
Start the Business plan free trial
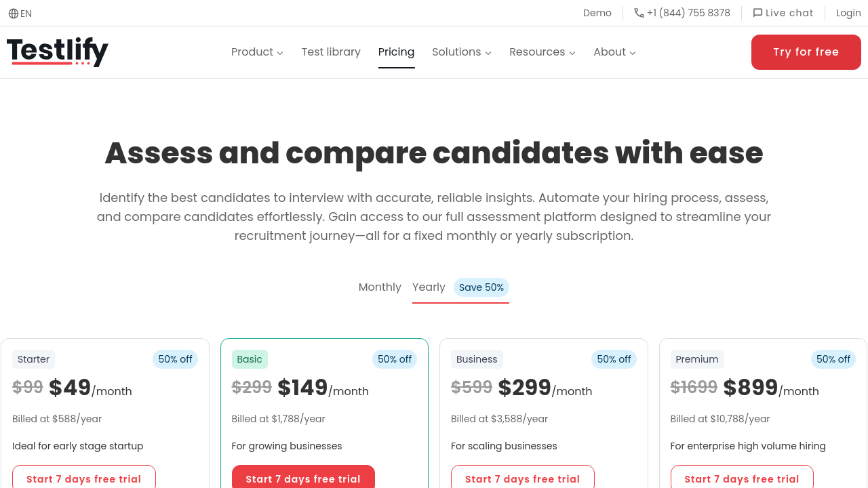(x=522, y=479)
